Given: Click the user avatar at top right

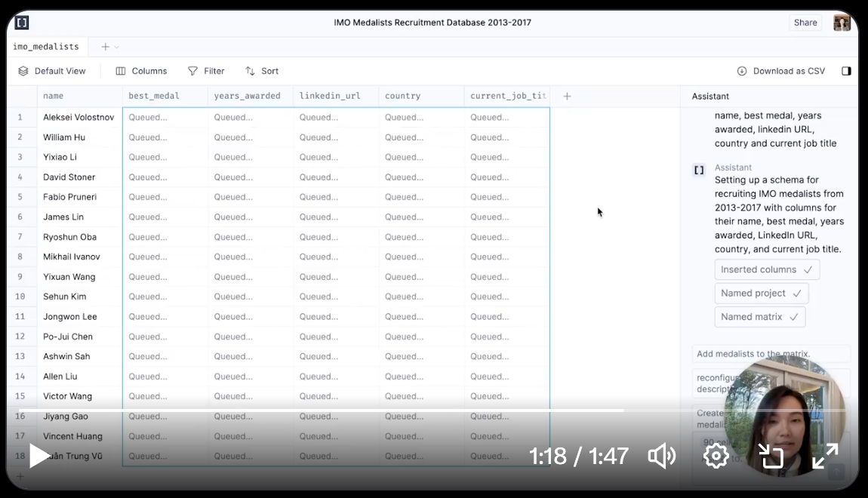Looking at the screenshot, I should 842,23.
